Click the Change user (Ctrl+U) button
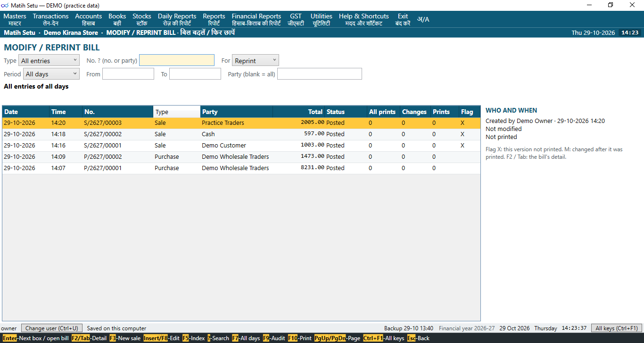 click(x=52, y=328)
